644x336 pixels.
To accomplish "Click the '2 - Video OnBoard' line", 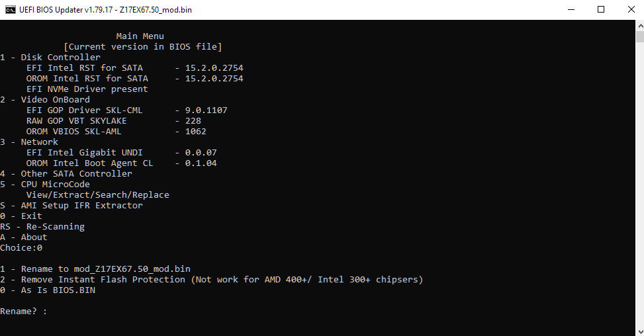I will pyautogui.click(x=45, y=99).
